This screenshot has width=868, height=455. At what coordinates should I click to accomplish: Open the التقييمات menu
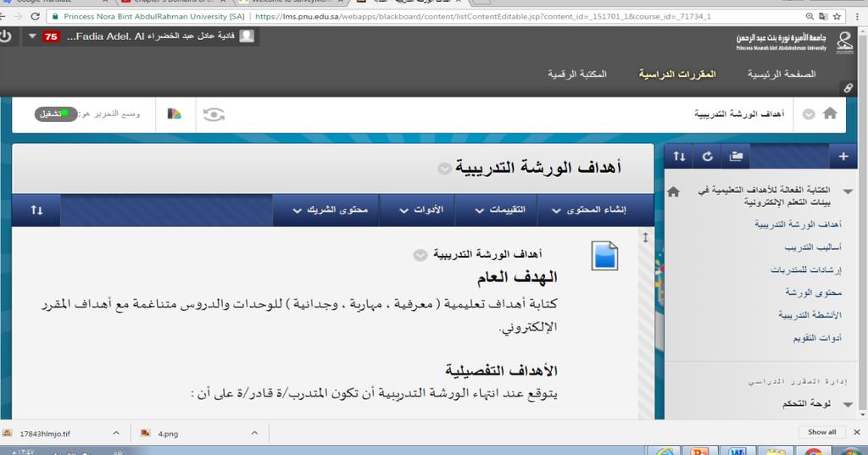tap(500, 210)
